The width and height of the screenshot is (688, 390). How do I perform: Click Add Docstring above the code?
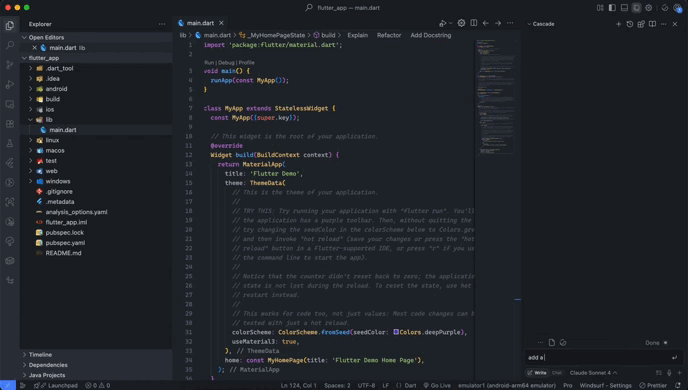click(x=430, y=35)
